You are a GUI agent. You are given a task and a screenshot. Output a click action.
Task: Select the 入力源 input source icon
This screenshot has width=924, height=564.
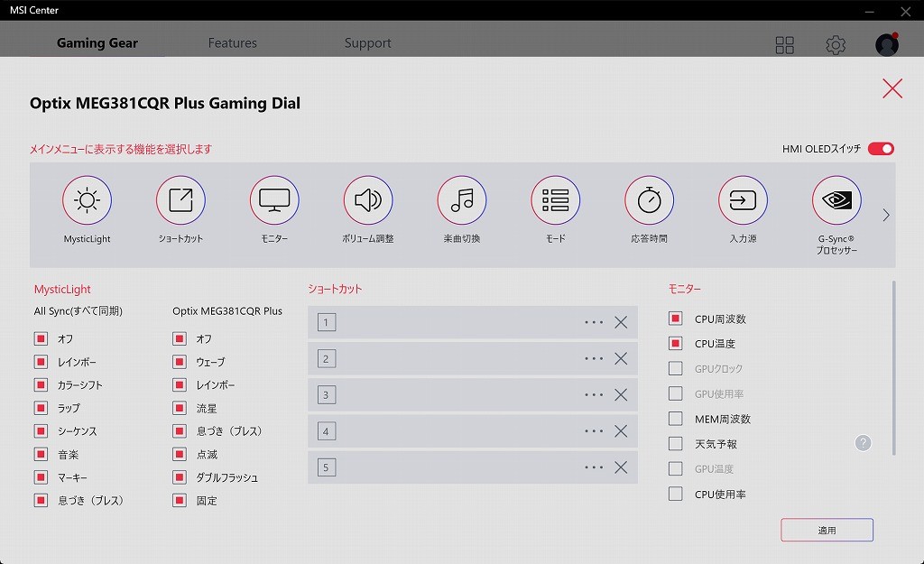(744, 200)
